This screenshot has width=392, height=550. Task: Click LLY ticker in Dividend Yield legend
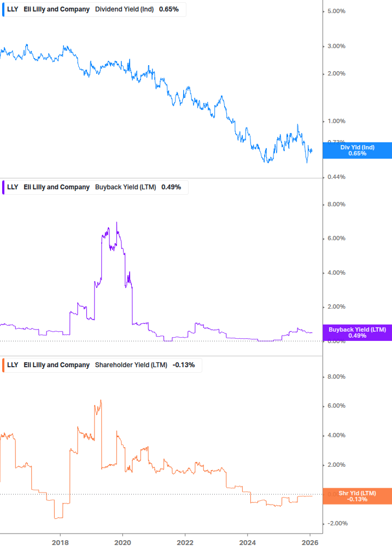click(13, 9)
